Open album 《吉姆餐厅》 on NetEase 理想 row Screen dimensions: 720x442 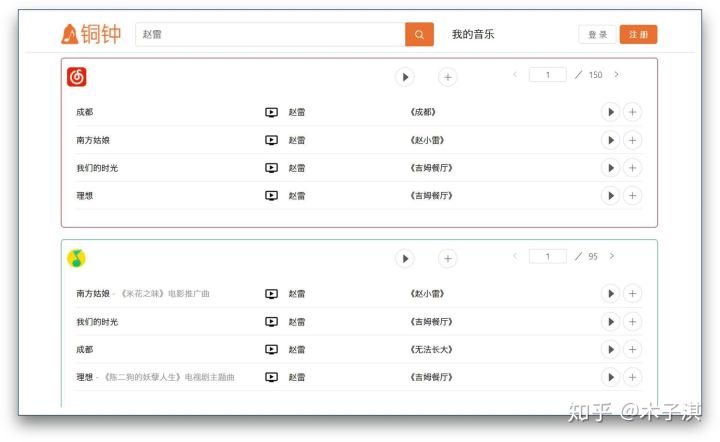pos(431,196)
